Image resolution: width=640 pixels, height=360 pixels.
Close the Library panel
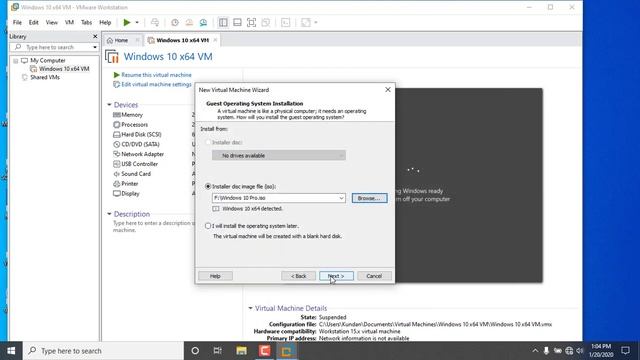click(x=95, y=36)
